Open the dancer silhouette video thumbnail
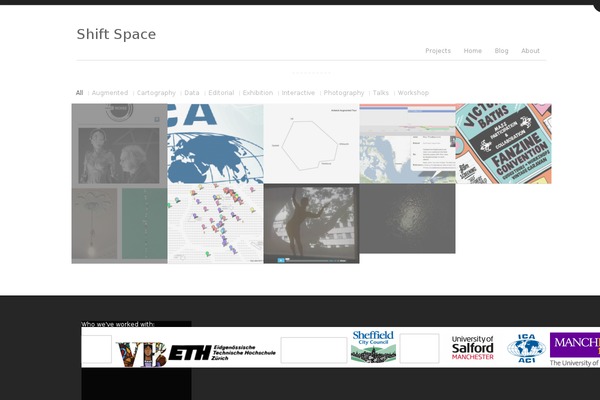The width and height of the screenshot is (600, 400). pos(311,224)
